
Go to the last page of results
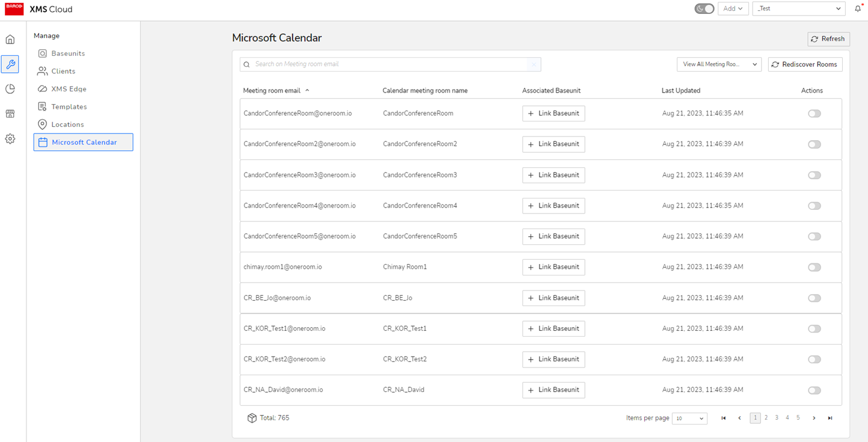830,418
